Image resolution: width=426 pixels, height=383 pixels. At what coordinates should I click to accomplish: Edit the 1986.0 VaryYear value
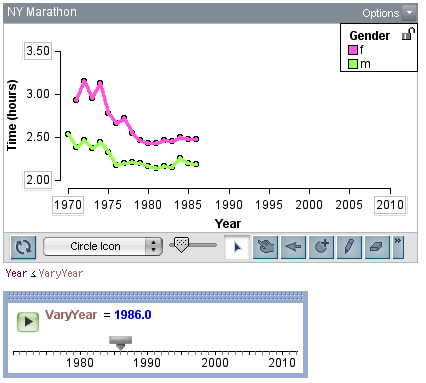[133, 315]
